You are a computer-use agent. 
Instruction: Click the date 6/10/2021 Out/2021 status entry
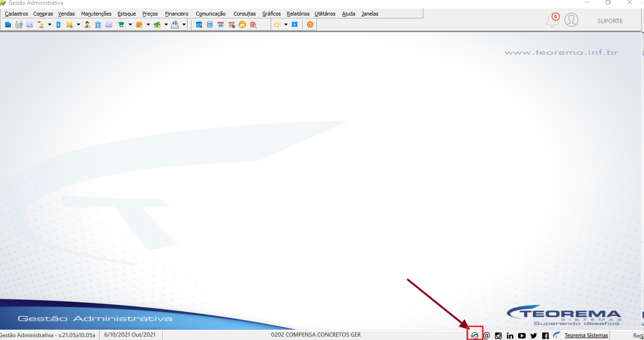click(x=130, y=335)
